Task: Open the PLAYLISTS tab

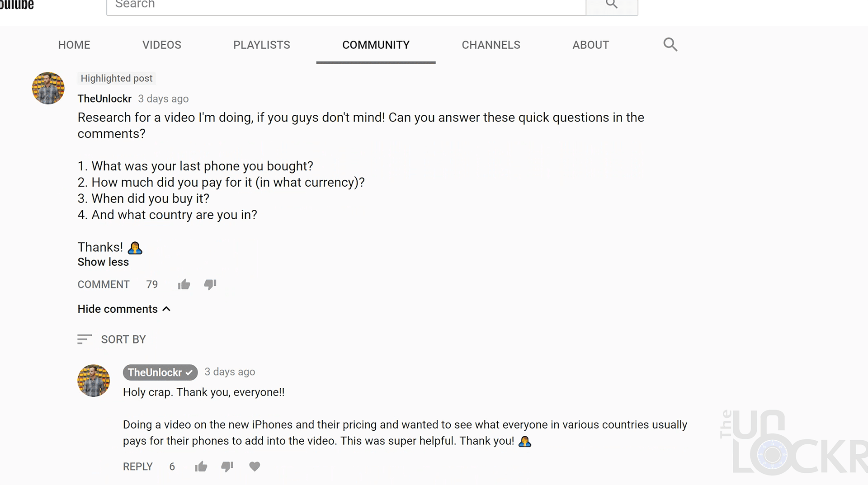Action: pos(261,45)
